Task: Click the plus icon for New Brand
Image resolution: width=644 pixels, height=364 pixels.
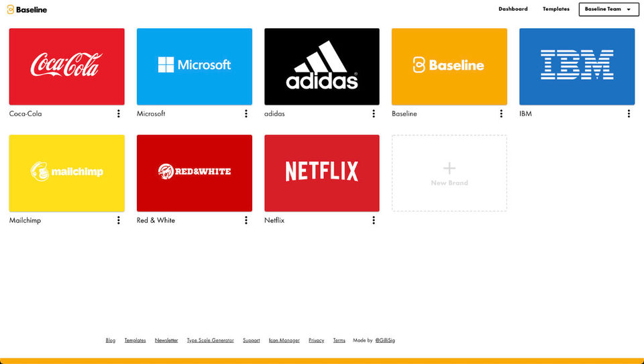Action: coord(449,168)
